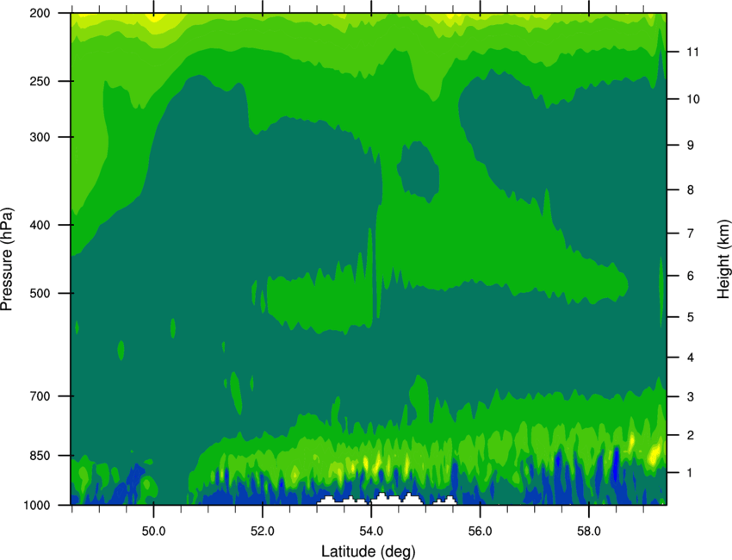Select the 500 pressure tick label
The width and height of the screenshot is (732, 560).
(40, 293)
